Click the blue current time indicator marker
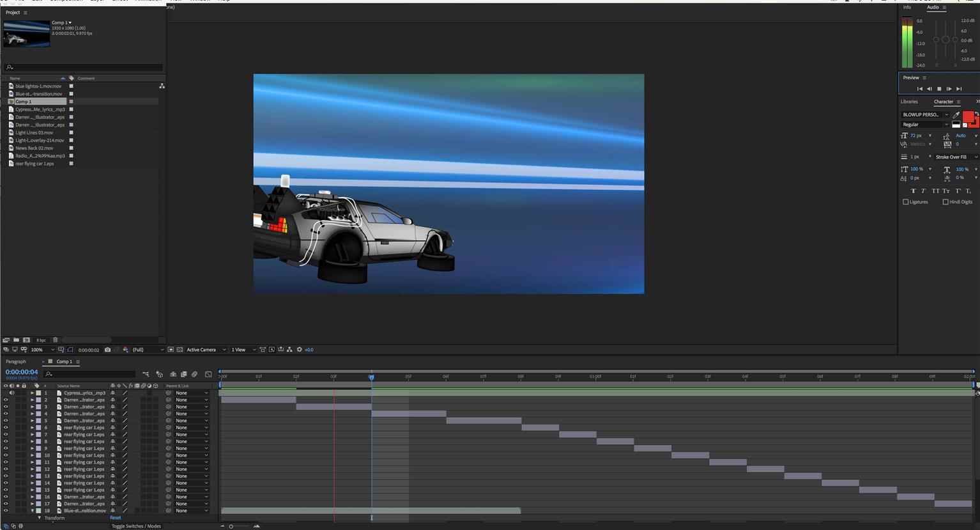Screen dimensions: 980x530 tap(371, 377)
